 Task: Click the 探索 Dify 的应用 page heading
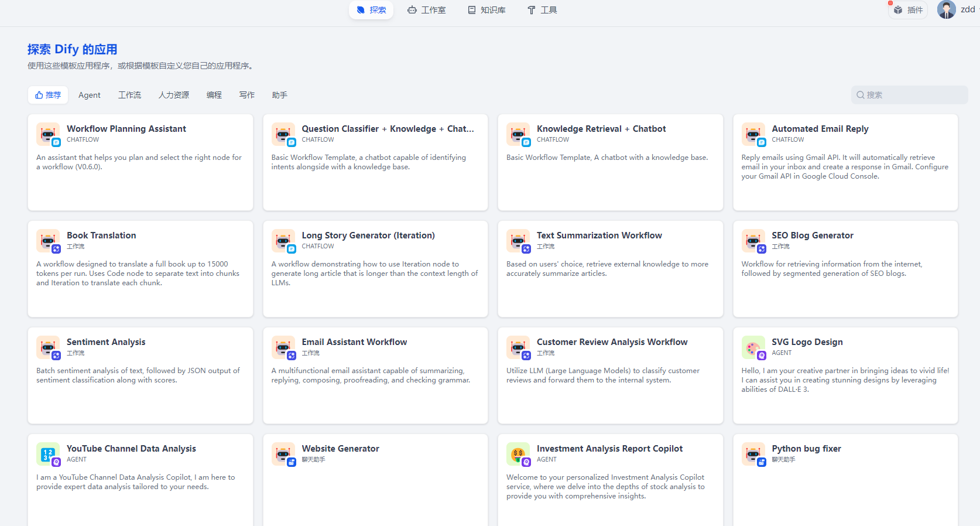pos(73,49)
